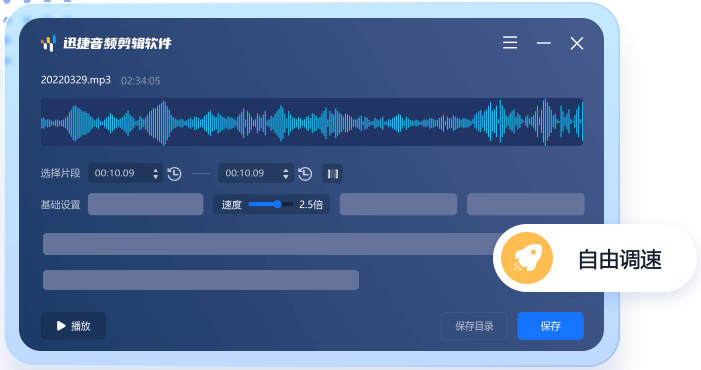The height and width of the screenshot is (370, 701).
Task: Click the 自由调速 feature label
Action: pyautogui.click(x=620, y=259)
